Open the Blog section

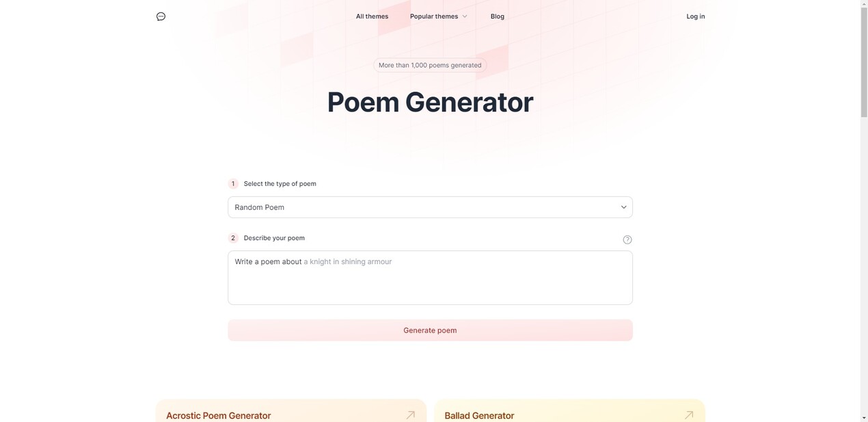497,16
